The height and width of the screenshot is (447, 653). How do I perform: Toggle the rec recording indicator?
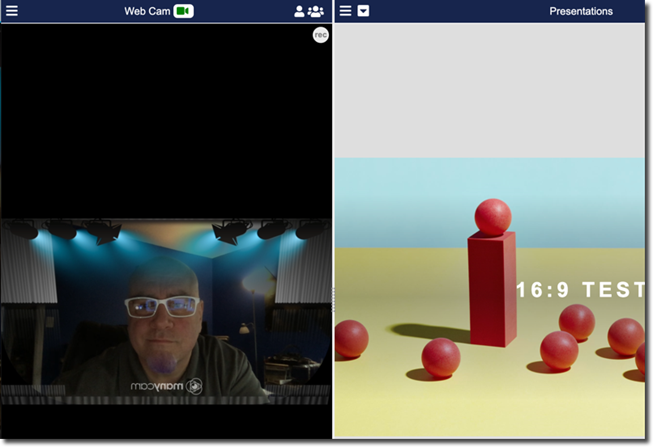pos(320,35)
